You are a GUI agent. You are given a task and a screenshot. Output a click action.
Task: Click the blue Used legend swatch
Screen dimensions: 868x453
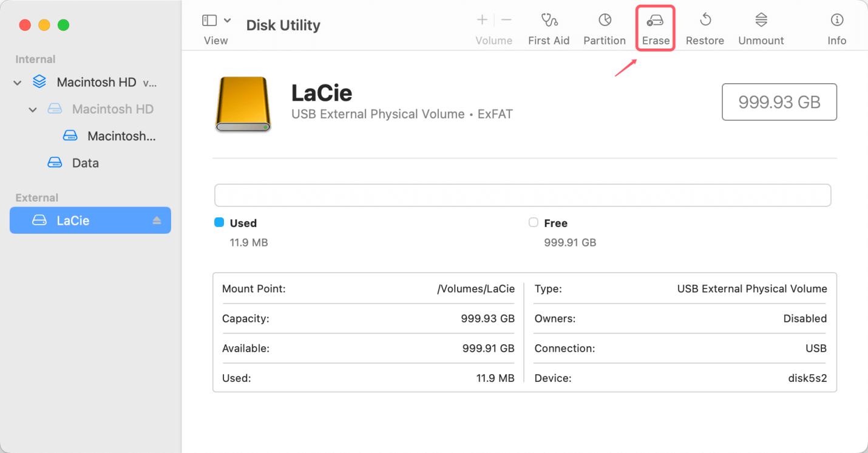(x=219, y=223)
